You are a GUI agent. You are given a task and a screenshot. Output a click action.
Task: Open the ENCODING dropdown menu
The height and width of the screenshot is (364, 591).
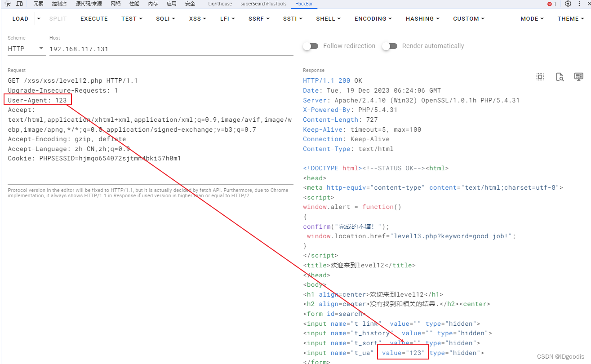373,19
